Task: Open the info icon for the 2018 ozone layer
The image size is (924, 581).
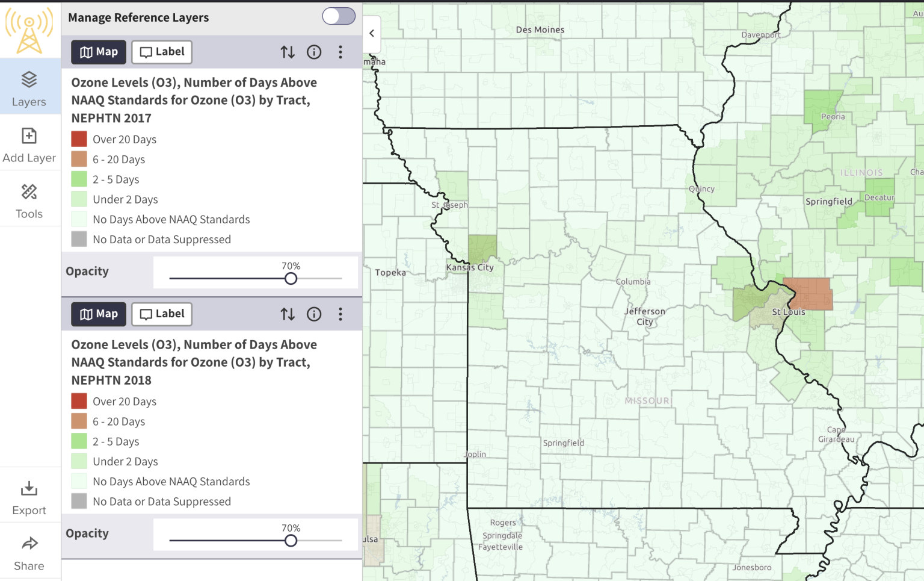Action: point(314,314)
